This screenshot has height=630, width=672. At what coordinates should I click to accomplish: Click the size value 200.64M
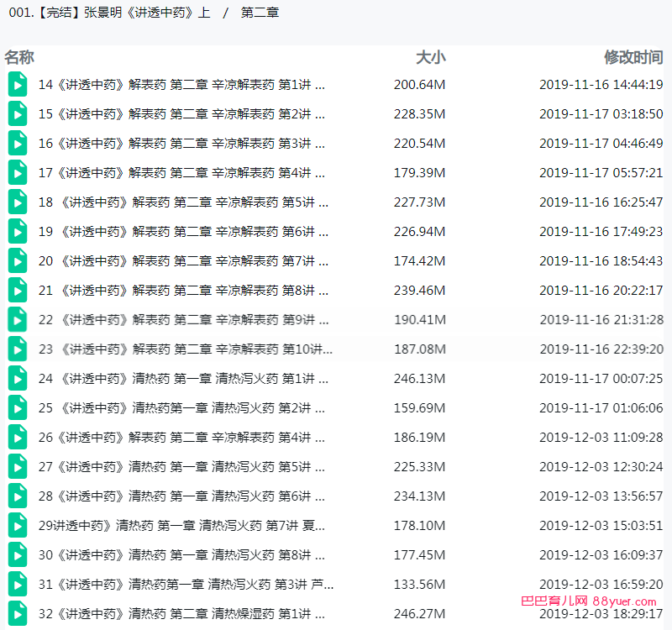419,85
